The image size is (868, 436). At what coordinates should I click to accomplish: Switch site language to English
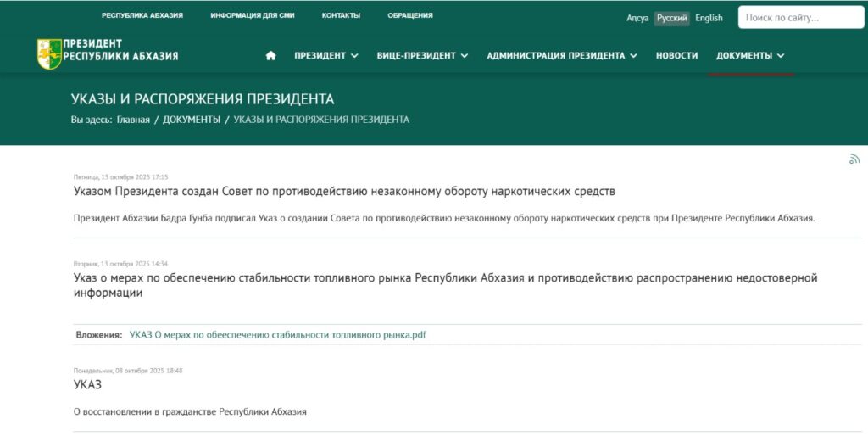click(709, 18)
